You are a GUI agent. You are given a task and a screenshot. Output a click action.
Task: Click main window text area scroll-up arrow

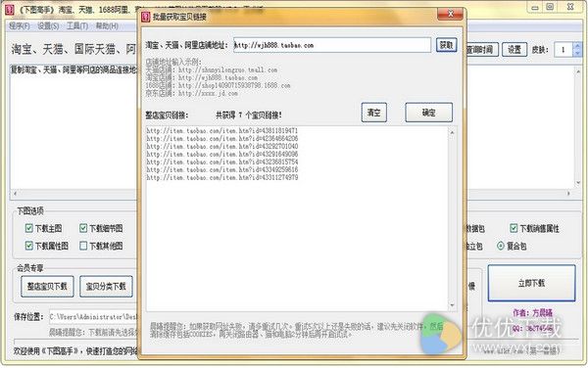578,70
